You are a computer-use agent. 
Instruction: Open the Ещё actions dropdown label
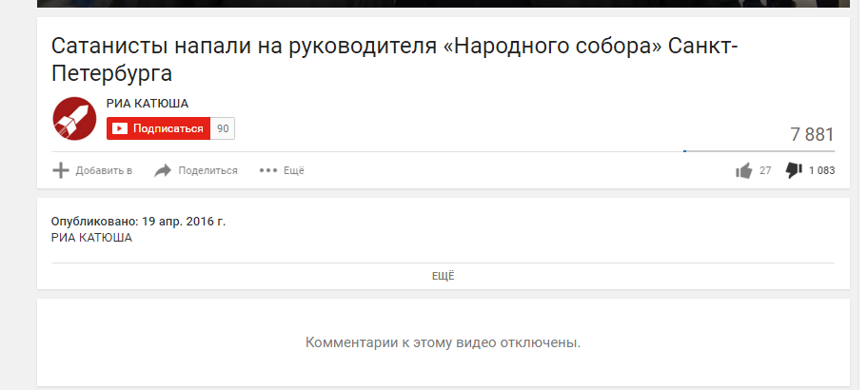coord(294,170)
